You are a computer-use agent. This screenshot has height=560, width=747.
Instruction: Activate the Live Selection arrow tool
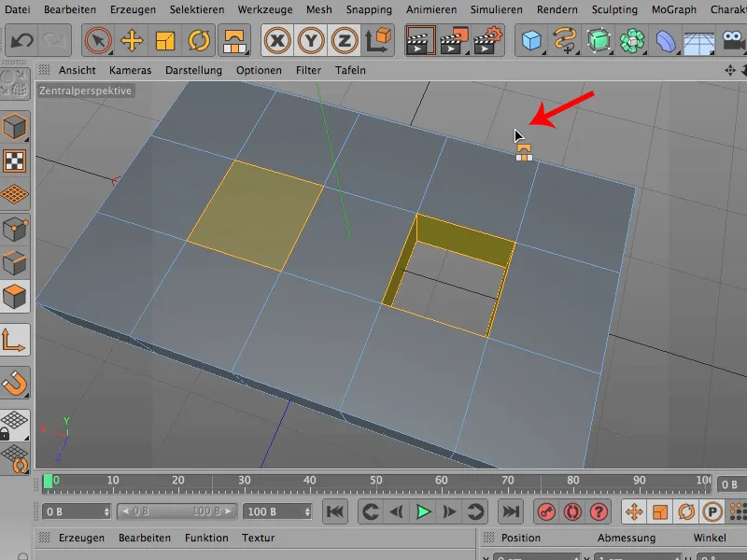pyautogui.click(x=98, y=41)
